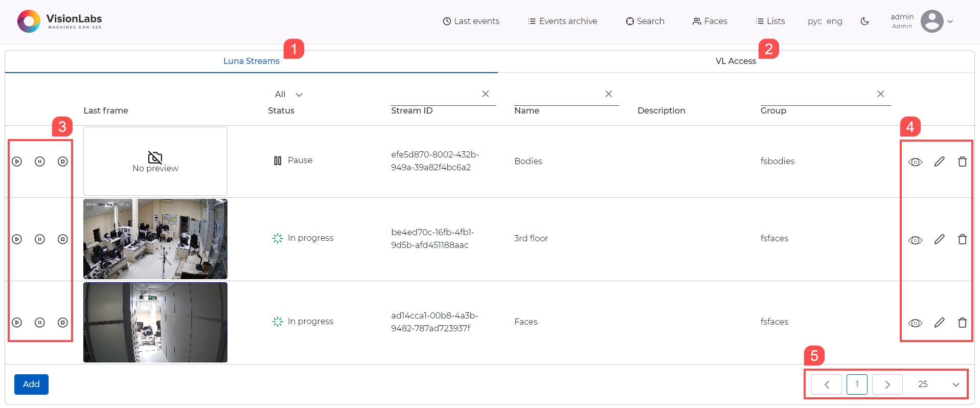Clear the Stream ID filter
The image size is (980, 408).
(x=486, y=94)
